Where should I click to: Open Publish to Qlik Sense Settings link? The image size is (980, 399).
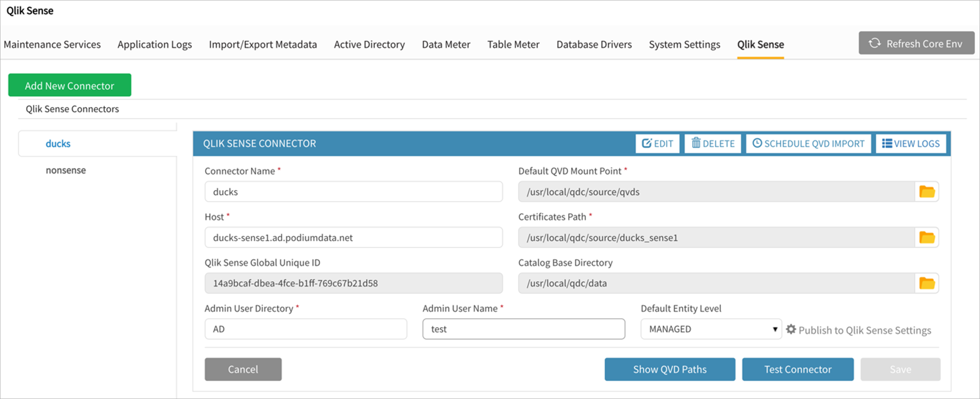pyautogui.click(x=865, y=330)
